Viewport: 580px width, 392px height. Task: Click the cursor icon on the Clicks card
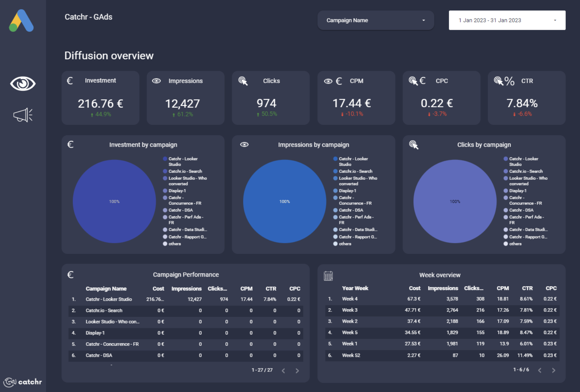[244, 81]
